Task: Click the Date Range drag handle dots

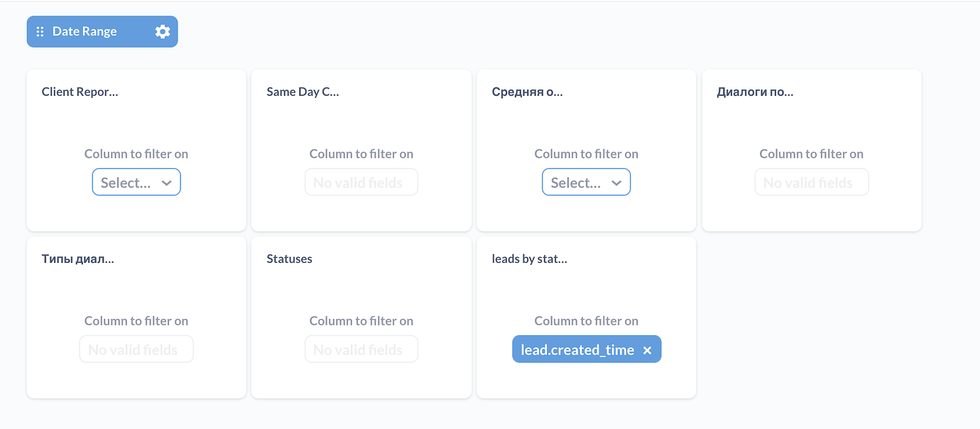Action: click(x=40, y=31)
